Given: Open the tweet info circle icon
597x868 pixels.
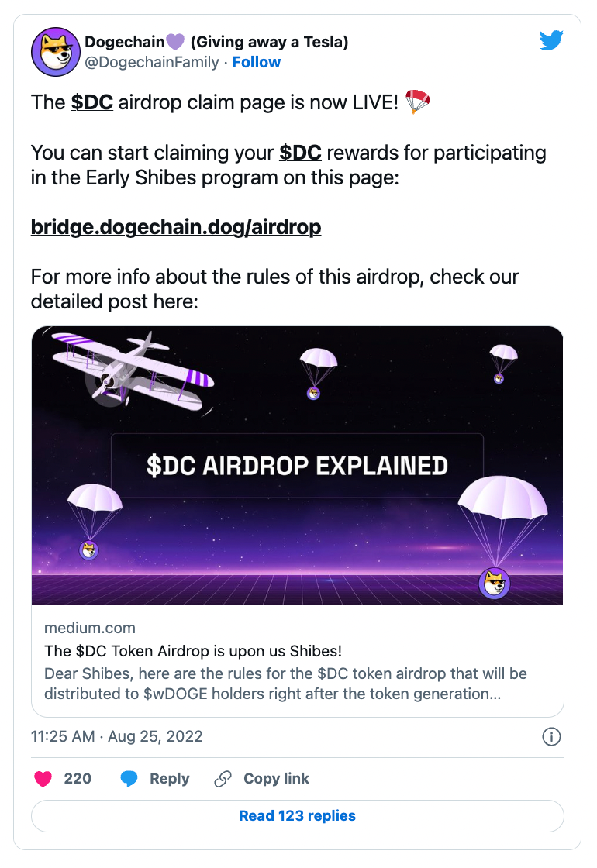Looking at the screenshot, I should click(551, 737).
